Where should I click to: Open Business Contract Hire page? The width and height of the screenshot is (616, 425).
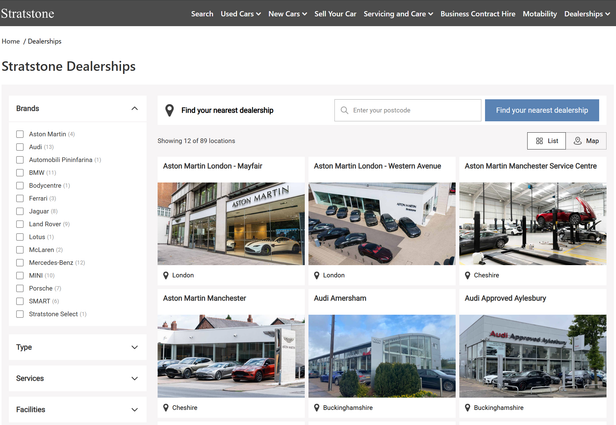478,14
